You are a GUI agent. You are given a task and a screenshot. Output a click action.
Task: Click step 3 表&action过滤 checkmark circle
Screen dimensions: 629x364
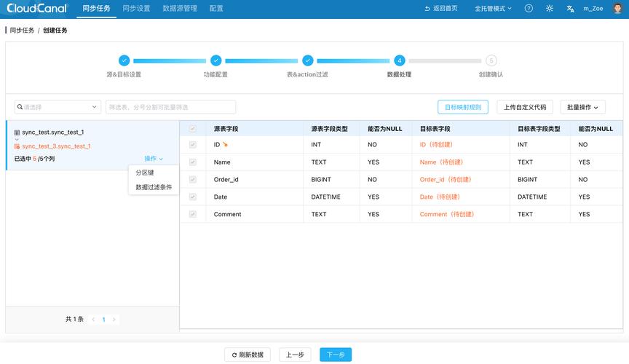tap(308, 60)
